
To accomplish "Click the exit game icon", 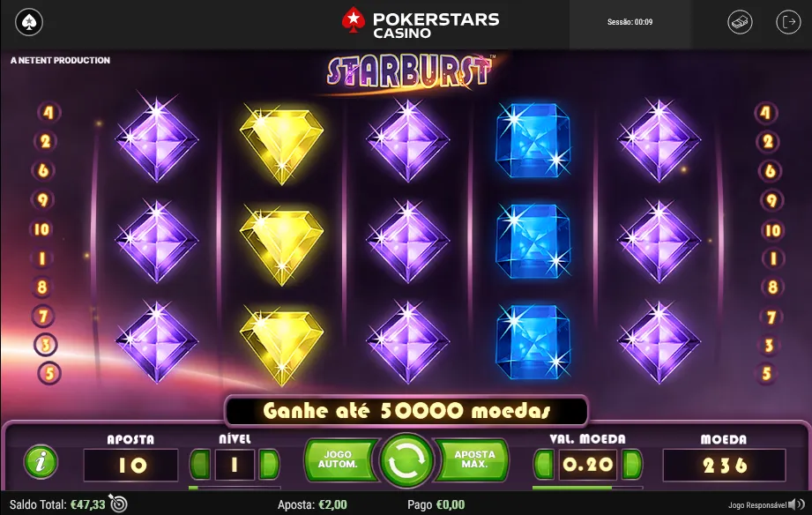I will 788,22.
